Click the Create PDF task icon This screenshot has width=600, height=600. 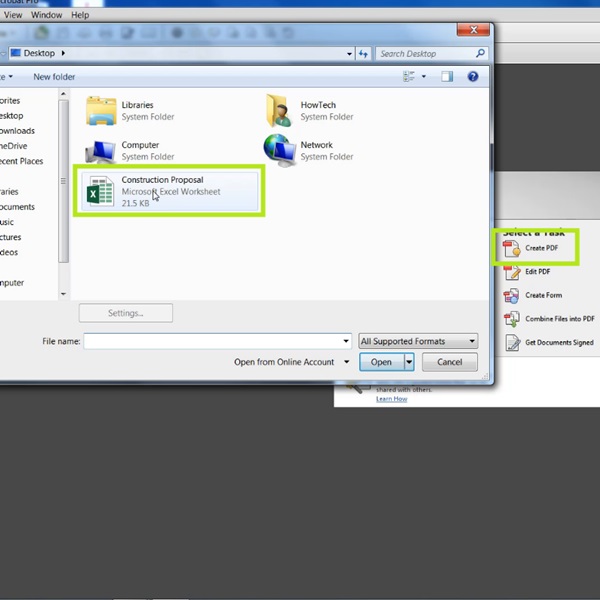[x=511, y=248]
